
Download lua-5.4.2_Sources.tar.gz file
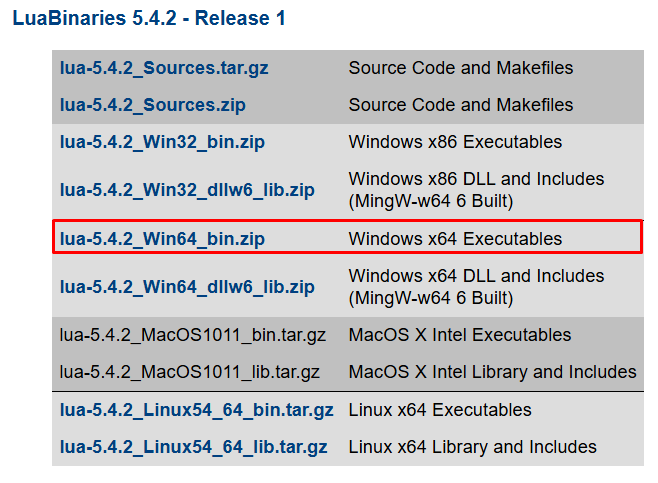(164, 68)
